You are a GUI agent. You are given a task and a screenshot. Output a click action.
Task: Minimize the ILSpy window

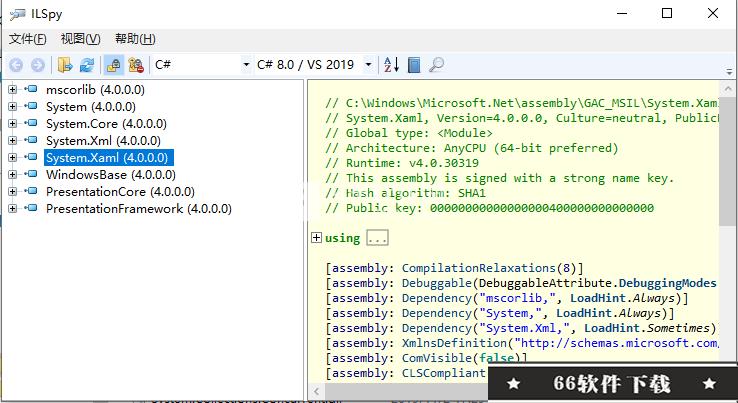click(x=622, y=13)
